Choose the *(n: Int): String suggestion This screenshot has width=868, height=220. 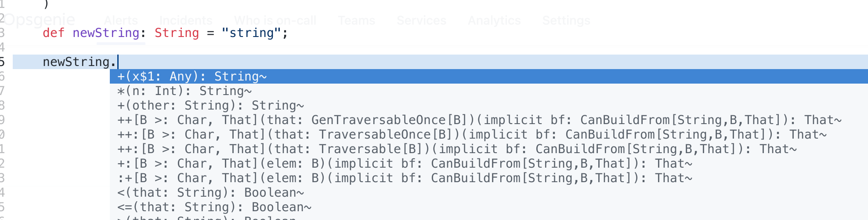coord(488,91)
